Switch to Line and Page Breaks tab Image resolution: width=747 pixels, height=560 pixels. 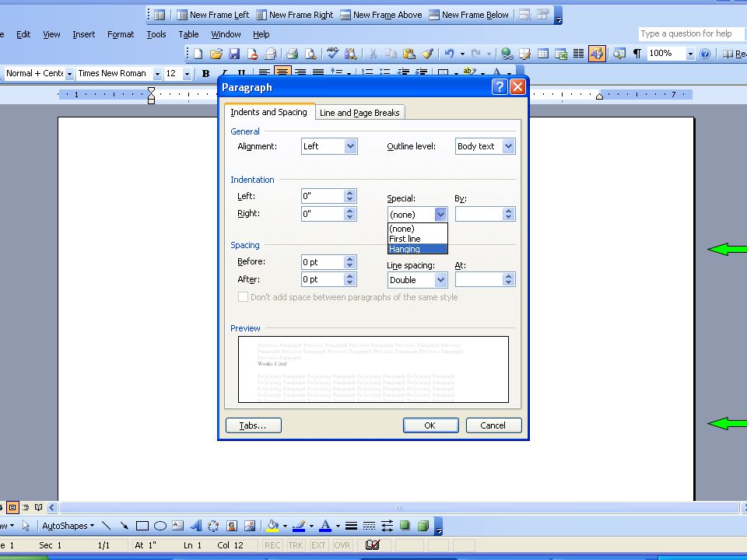[x=359, y=113]
